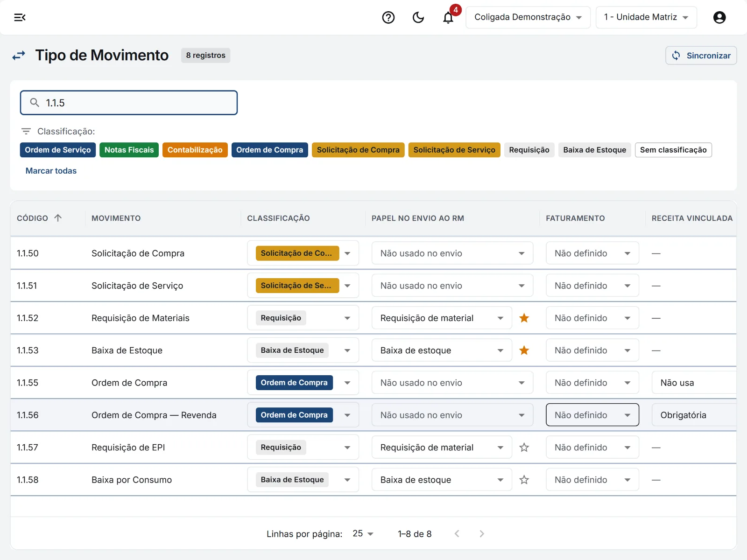The image size is (747, 560).
Task: Toggle Solicitação de Serviço filter chip
Action: [x=454, y=150]
